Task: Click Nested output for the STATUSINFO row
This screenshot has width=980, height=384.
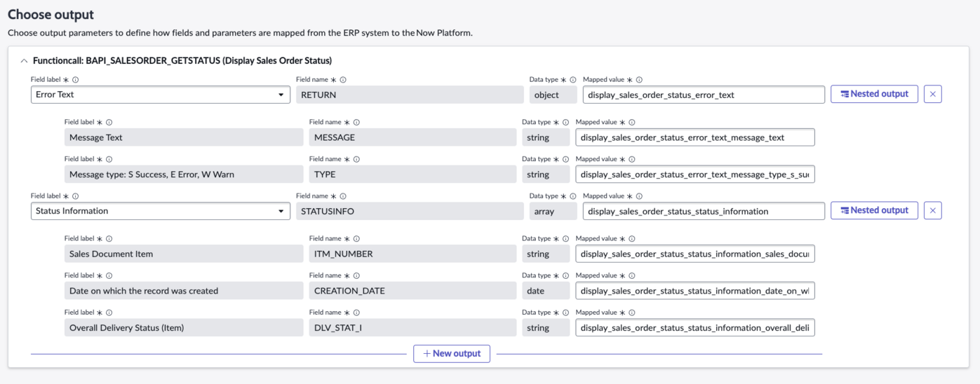Action: point(874,210)
